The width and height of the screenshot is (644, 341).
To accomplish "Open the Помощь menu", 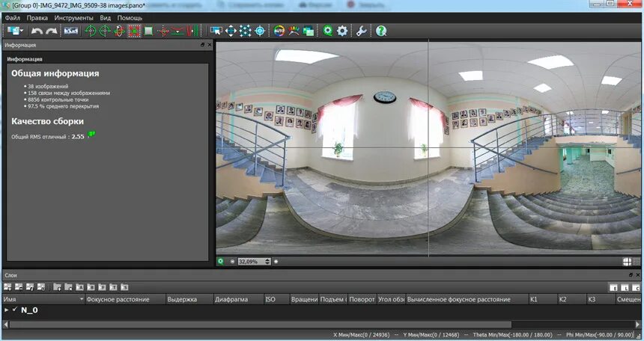I will tap(130, 18).
